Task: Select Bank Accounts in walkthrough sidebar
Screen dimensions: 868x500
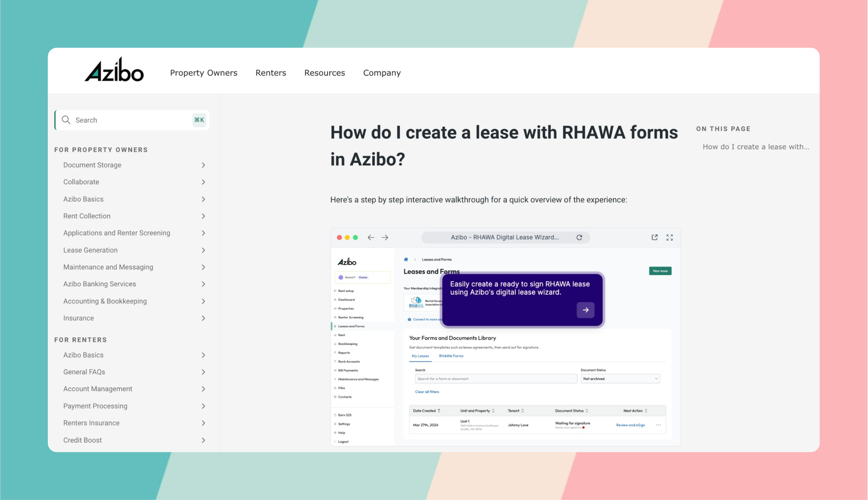Action: 349,362
